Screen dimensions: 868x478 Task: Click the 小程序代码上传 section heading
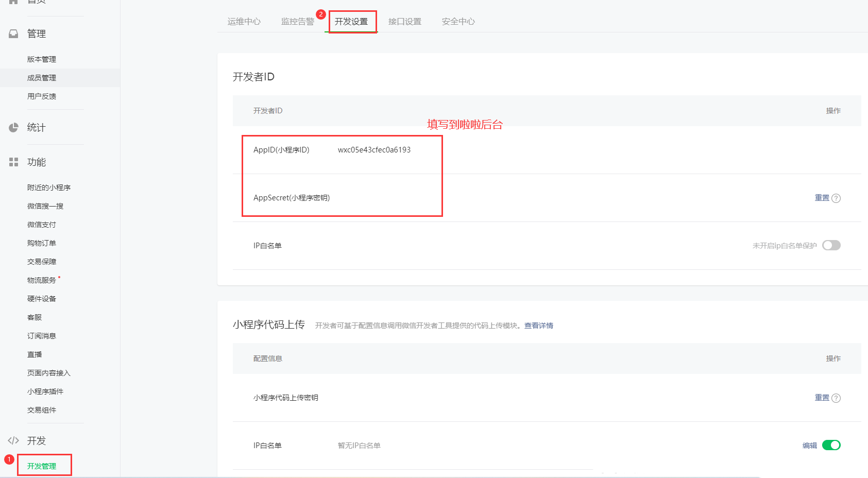[x=269, y=325]
